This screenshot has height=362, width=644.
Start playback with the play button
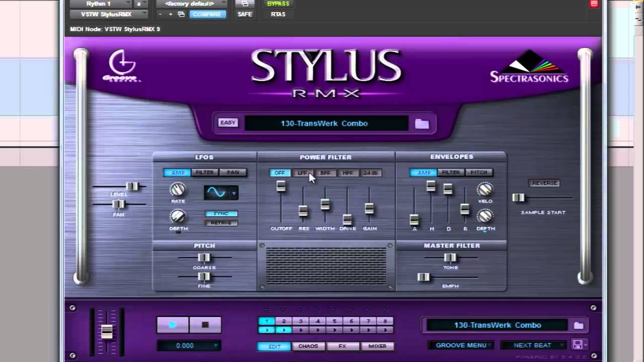173,325
